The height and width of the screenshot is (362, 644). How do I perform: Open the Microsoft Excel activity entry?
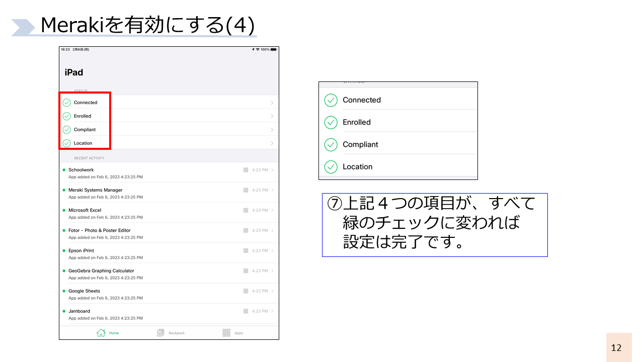169,213
